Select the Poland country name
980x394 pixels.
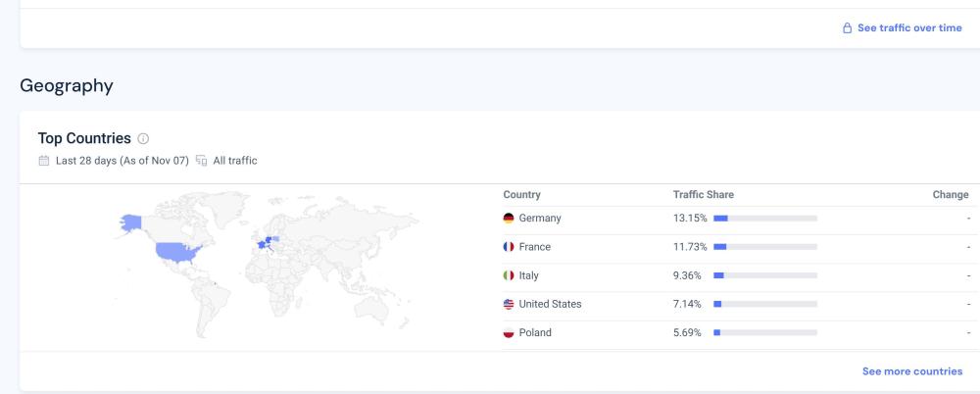[535, 332]
